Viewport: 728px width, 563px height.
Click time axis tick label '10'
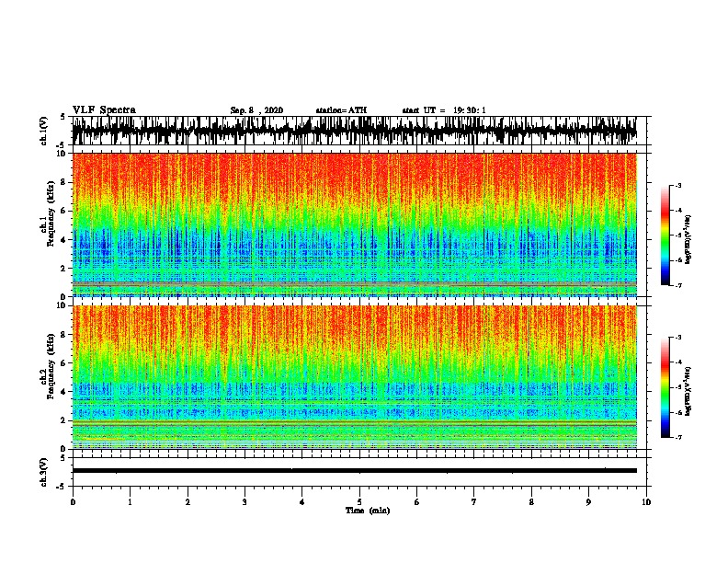pos(646,502)
